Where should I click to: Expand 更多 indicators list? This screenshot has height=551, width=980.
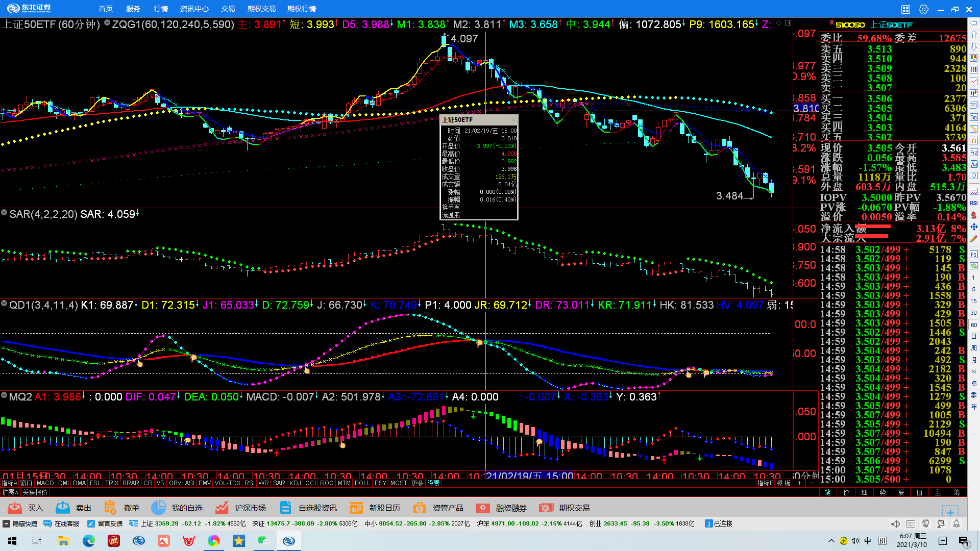(417, 483)
